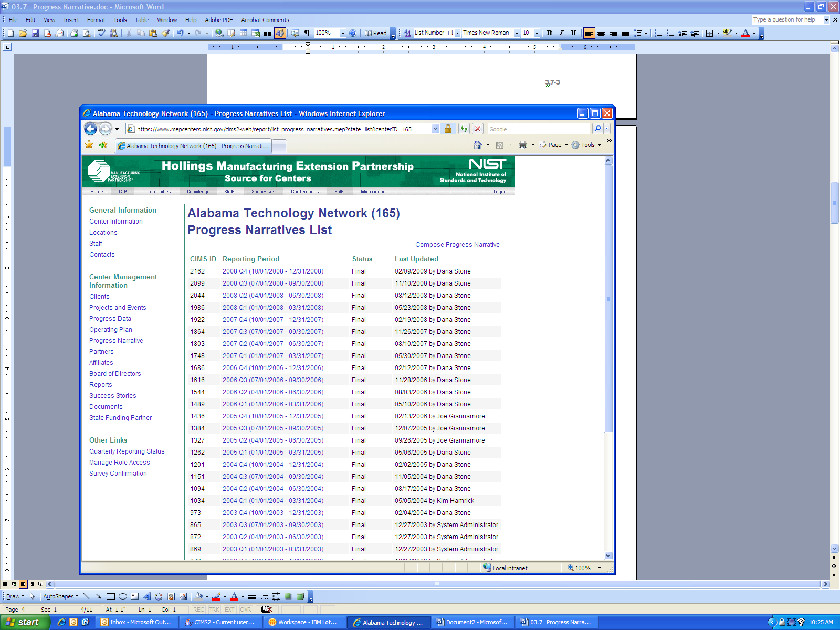Open the font name dropdown
The width and height of the screenshot is (840, 630).
coord(517,33)
